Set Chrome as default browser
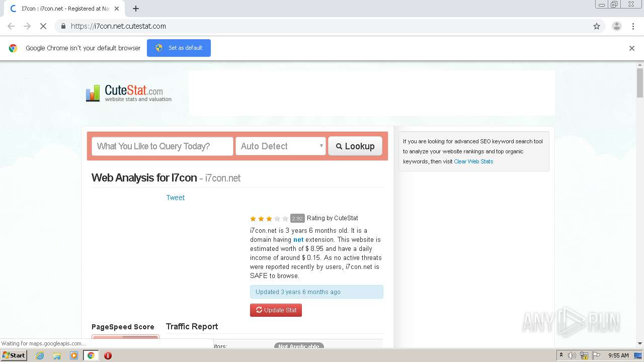644x362 pixels. tap(179, 48)
